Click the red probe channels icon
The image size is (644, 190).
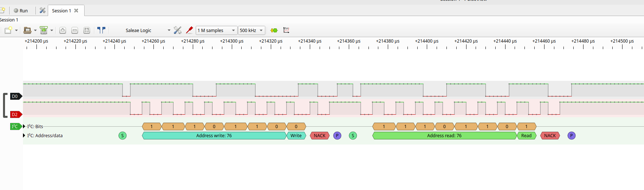tap(190, 30)
